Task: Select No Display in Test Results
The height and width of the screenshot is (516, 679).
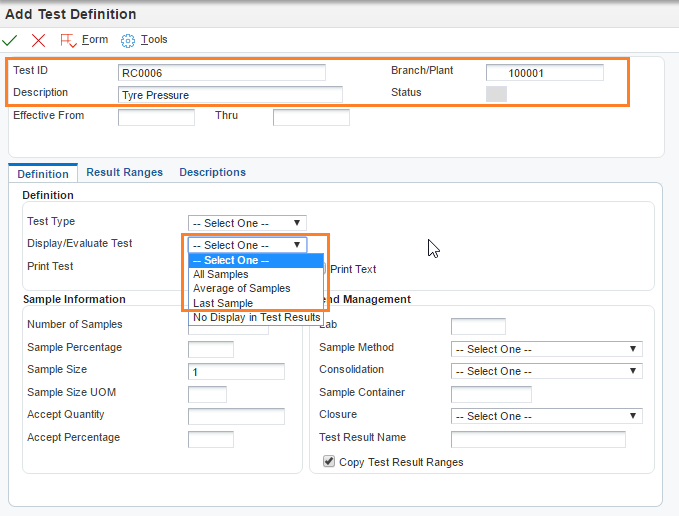Action: 256,317
